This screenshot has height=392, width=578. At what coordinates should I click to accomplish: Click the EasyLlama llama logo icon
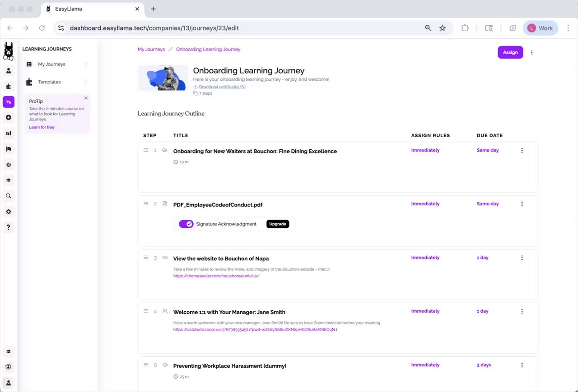8,51
